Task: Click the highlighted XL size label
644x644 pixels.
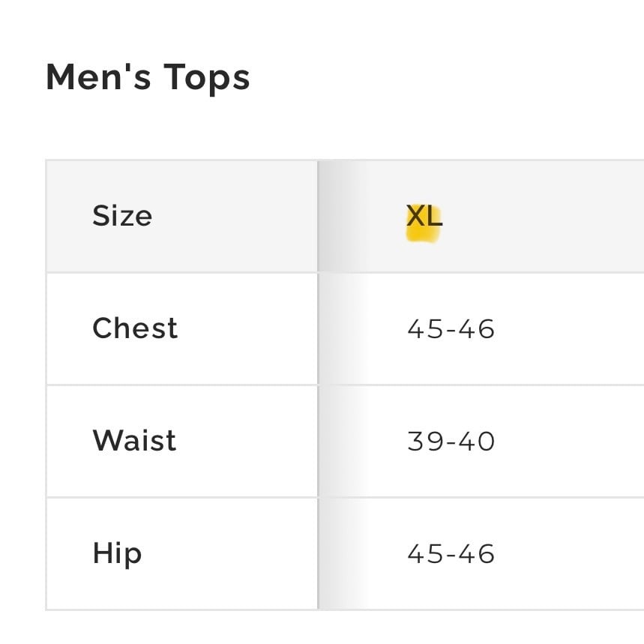Action: point(424,216)
